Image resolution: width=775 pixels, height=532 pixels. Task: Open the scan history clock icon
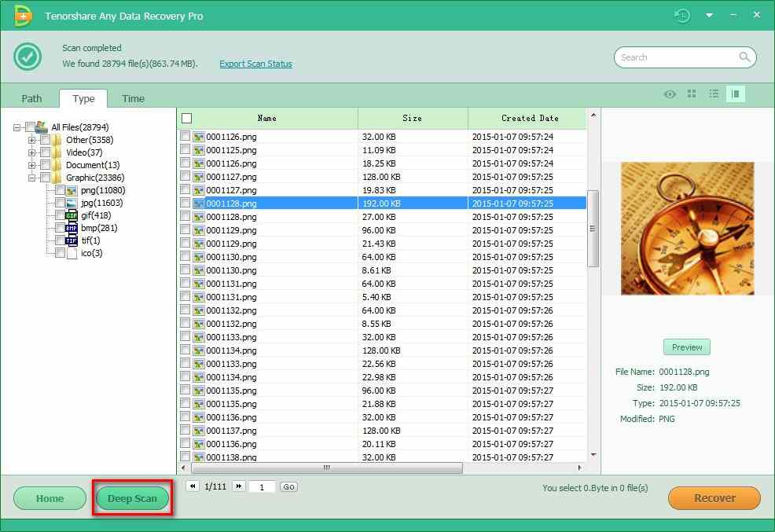pyautogui.click(x=682, y=15)
